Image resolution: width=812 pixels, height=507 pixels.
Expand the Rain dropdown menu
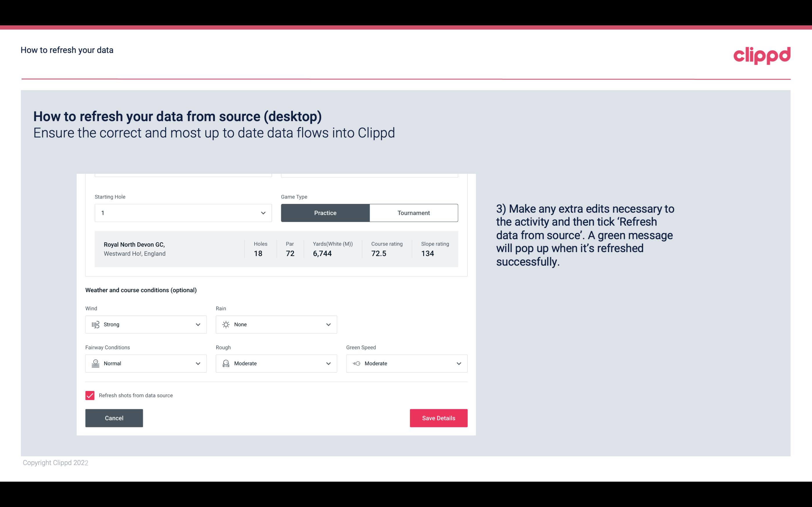coord(328,324)
